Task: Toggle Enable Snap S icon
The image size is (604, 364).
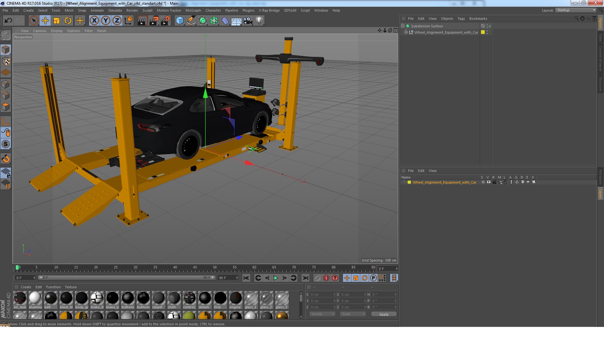Action: click(6, 144)
